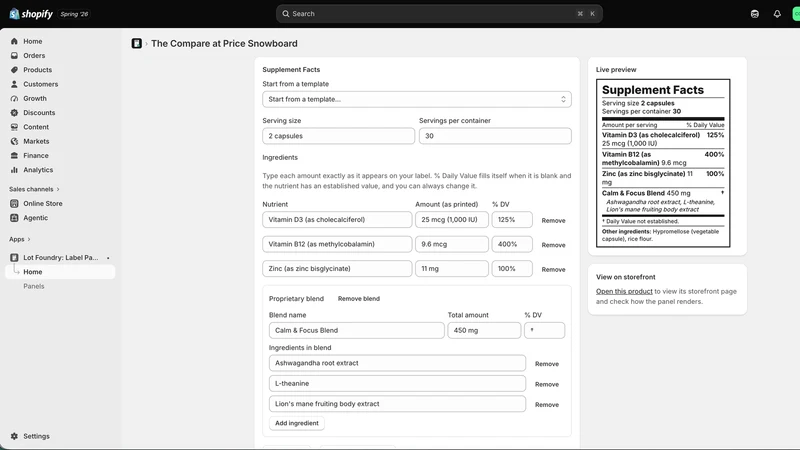Open Discounts icon in sidebar
This screenshot has height=450, width=800.
(14, 113)
